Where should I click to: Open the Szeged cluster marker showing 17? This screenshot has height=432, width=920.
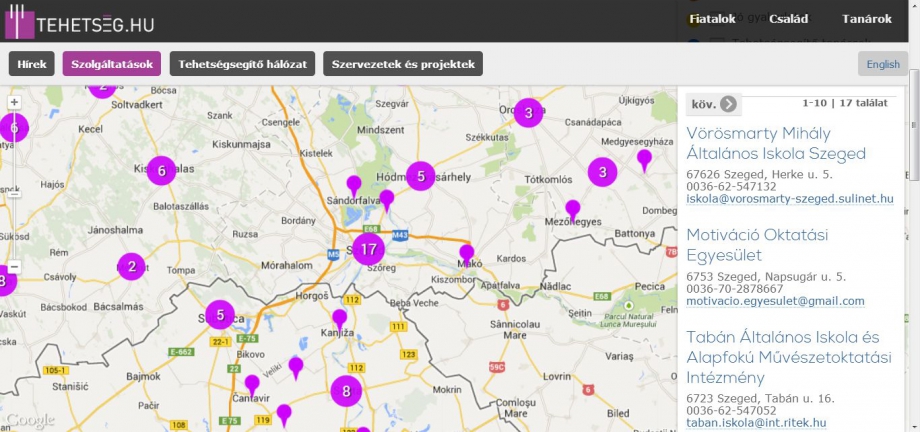click(x=368, y=249)
